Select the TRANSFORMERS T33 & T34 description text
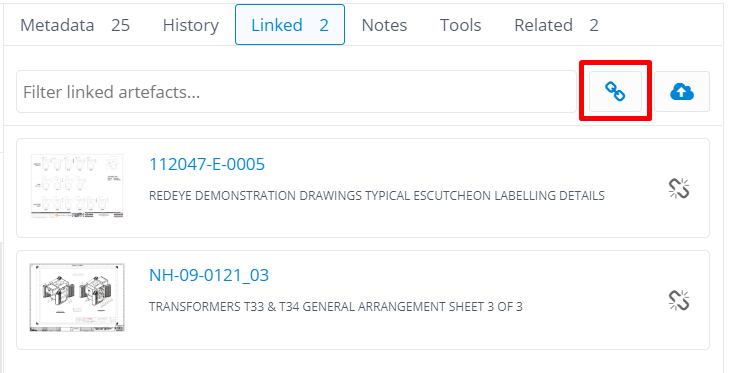The image size is (732, 373). (x=336, y=307)
